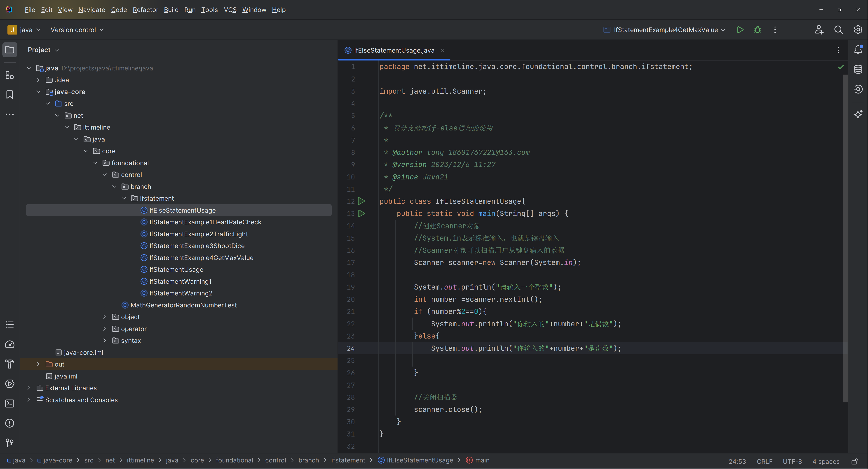Open the Project tool window icon
This screenshot has height=469, width=868.
(x=10, y=50)
